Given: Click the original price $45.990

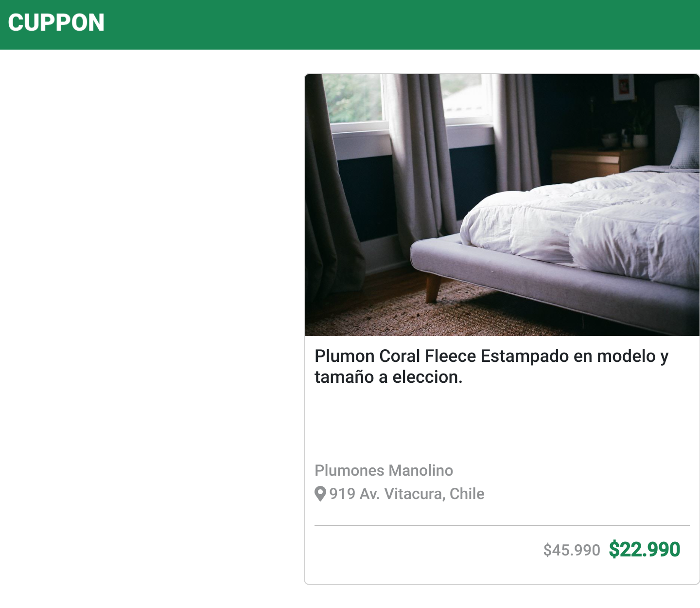Looking at the screenshot, I should pos(572,550).
